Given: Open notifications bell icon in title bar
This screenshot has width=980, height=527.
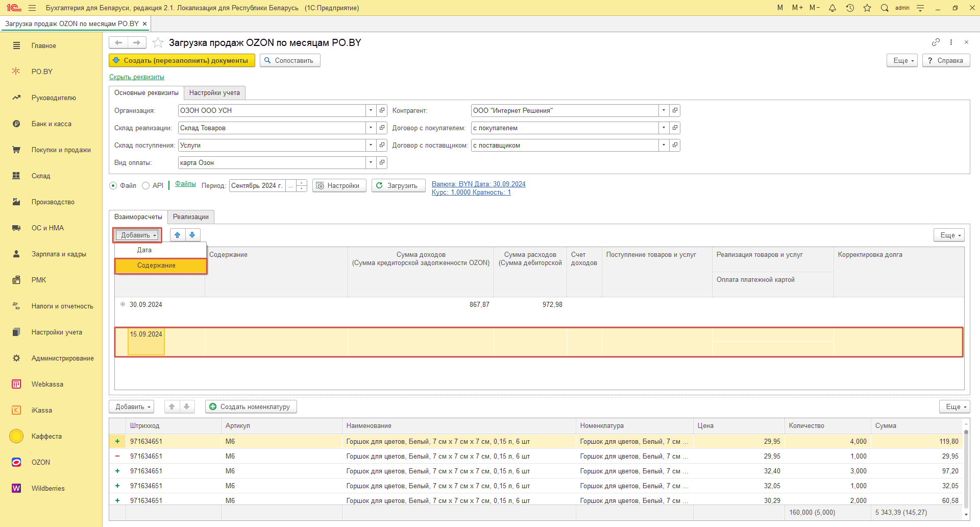Looking at the screenshot, I should (x=832, y=8).
